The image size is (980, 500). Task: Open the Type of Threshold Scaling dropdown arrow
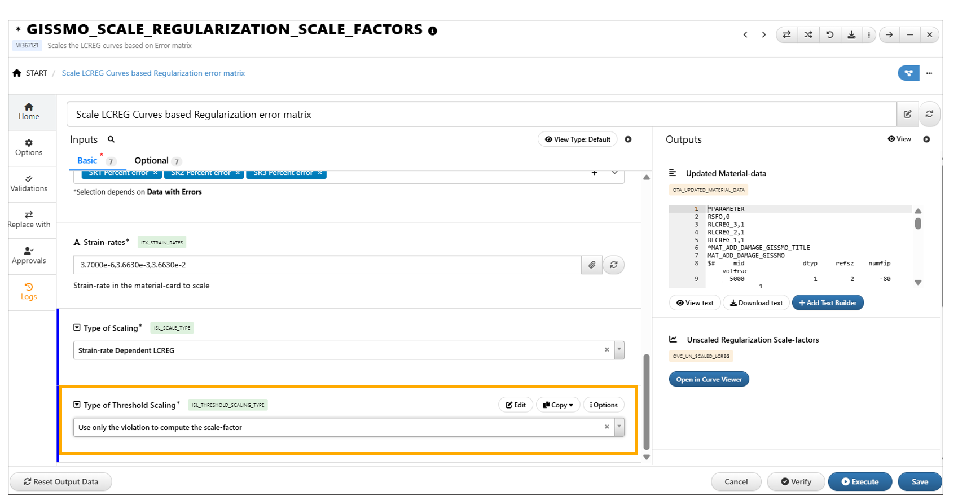[619, 427]
